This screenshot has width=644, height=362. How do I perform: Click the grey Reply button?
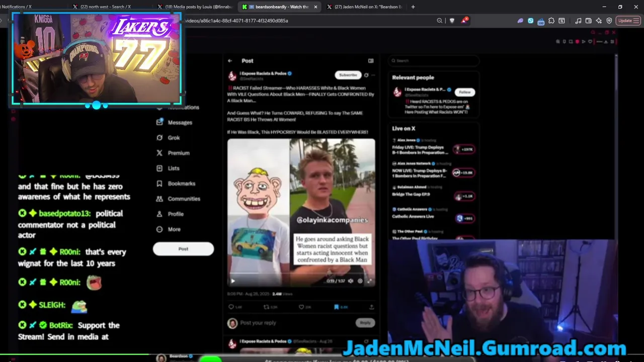365,323
